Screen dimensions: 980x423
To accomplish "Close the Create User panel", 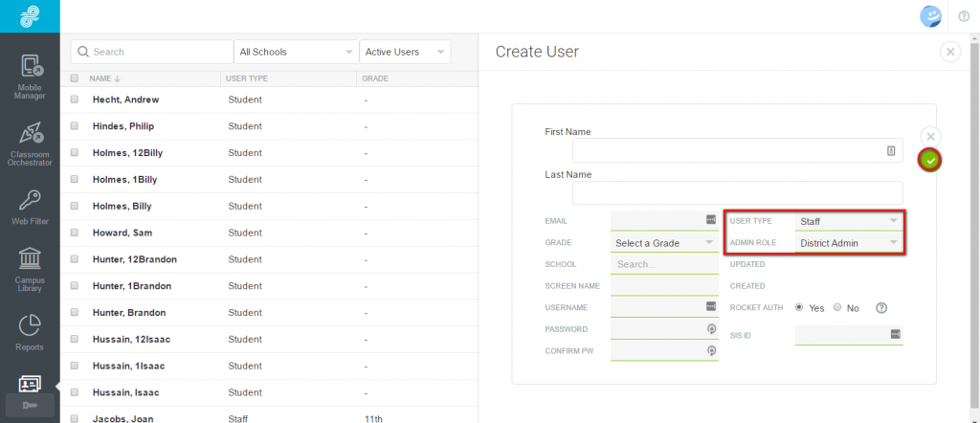I will (950, 52).
